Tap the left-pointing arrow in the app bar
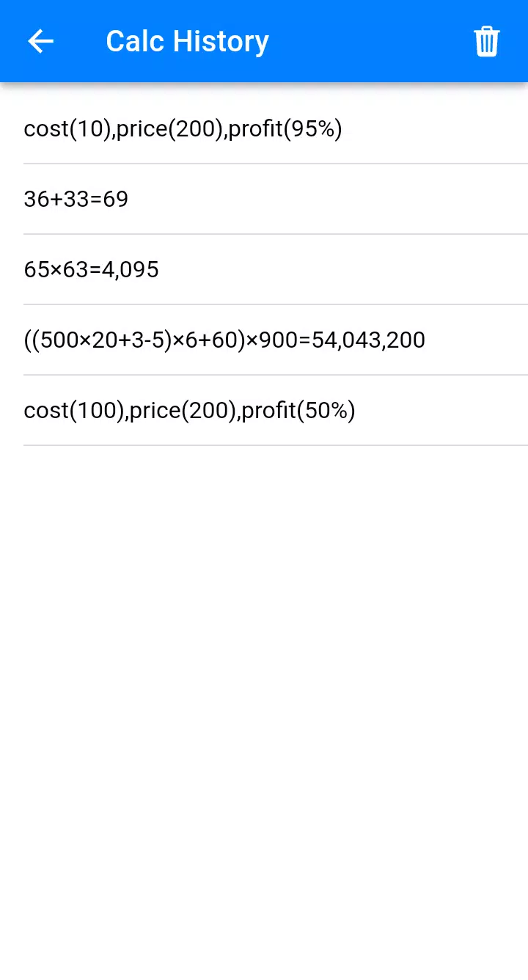 (x=40, y=41)
